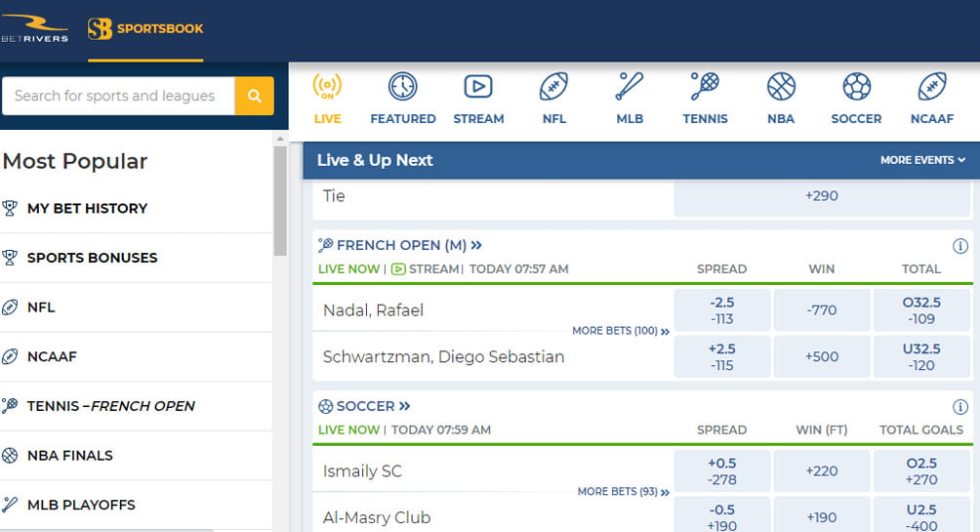Click the football icon beside sidebar NFL
980x532 pixels.
(x=10, y=307)
